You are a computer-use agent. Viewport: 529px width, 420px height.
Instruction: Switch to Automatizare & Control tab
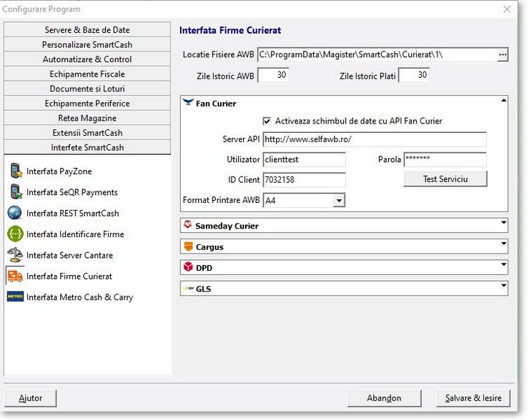point(87,59)
